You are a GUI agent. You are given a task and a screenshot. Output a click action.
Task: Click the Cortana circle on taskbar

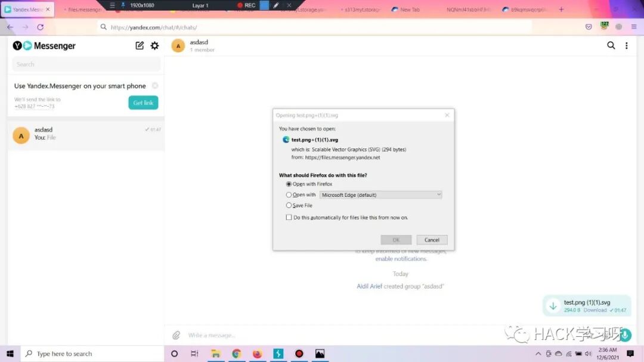(x=174, y=354)
